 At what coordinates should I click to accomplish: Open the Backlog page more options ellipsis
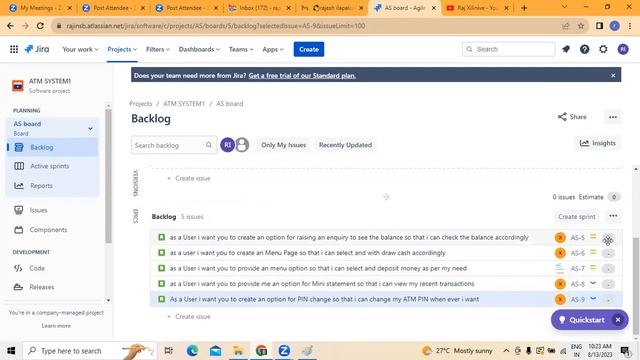pos(613,117)
